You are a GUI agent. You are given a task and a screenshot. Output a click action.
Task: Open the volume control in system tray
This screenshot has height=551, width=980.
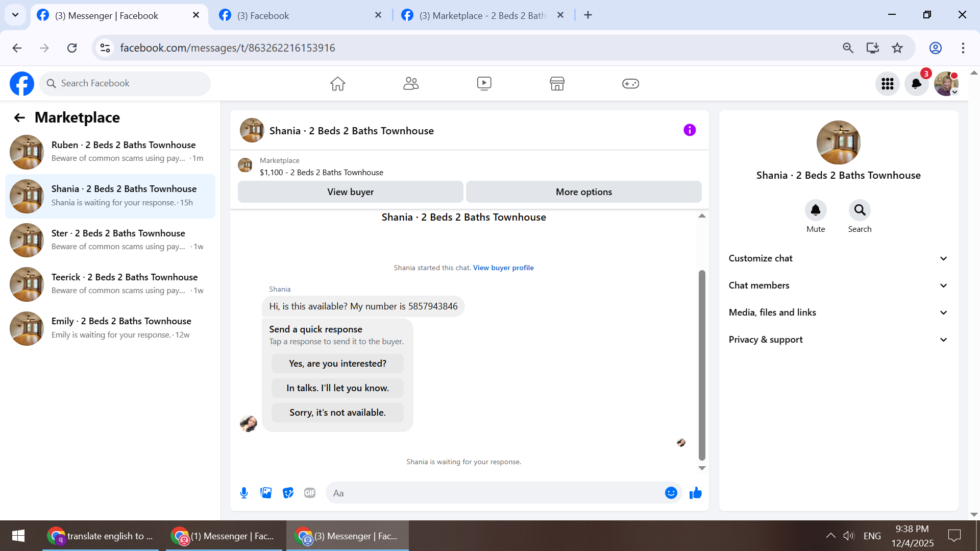pyautogui.click(x=849, y=536)
